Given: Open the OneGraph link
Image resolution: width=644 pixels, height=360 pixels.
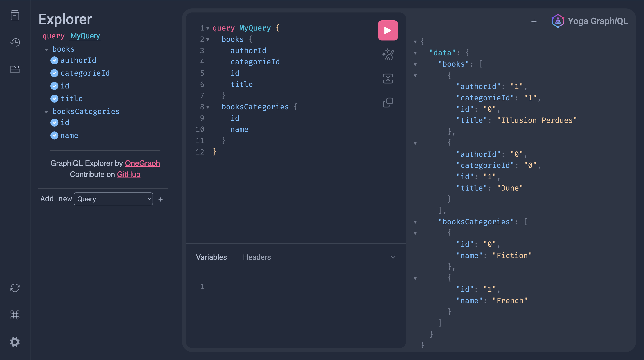Looking at the screenshot, I should pyautogui.click(x=142, y=163).
